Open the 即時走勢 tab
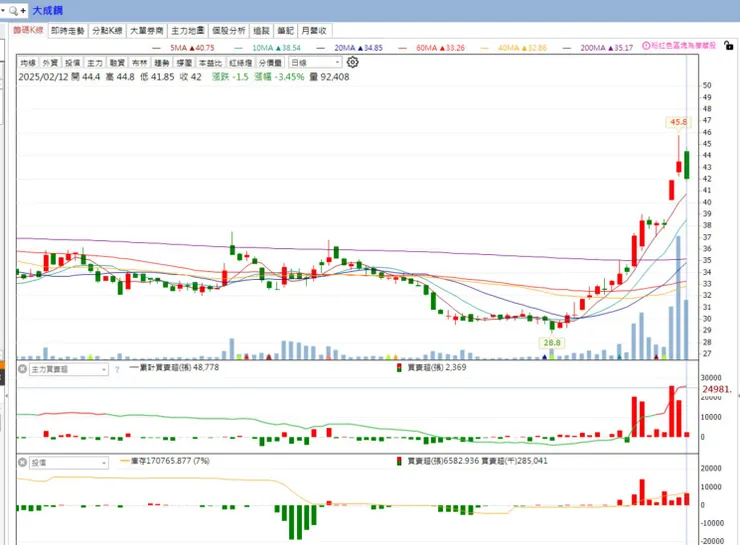Image resolution: width=740 pixels, height=545 pixels. 67,31
